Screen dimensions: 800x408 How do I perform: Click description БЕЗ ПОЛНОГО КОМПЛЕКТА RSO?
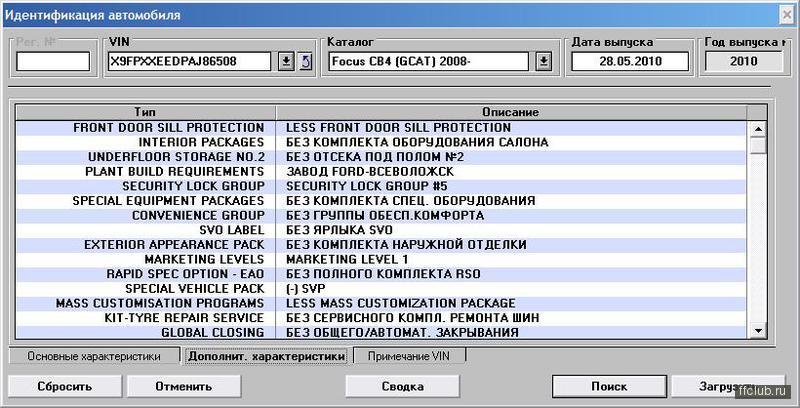383,274
